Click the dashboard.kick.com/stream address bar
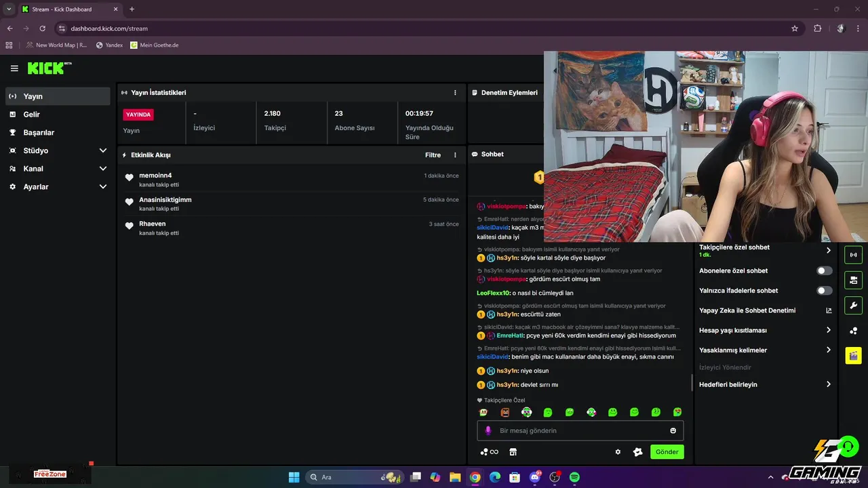This screenshot has width=868, height=488. [x=427, y=28]
